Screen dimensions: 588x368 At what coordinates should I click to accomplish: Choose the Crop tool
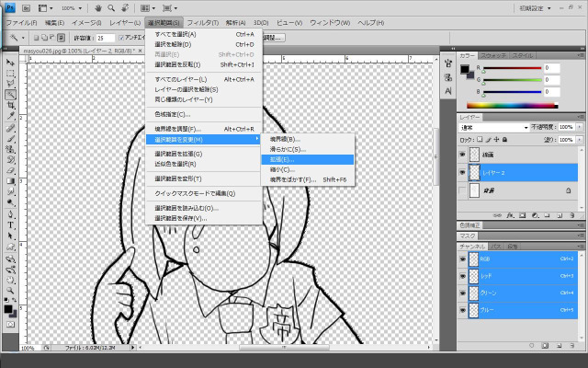pyautogui.click(x=10, y=105)
